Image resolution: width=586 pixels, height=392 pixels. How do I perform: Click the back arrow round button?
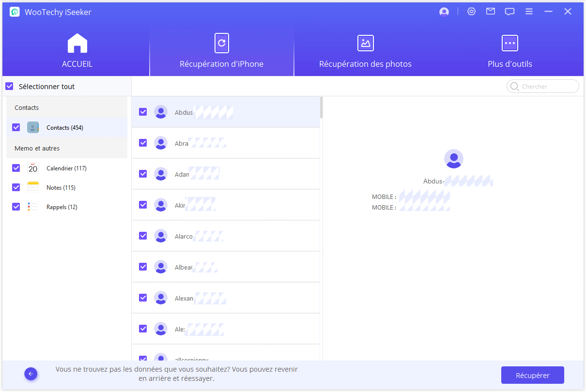pyautogui.click(x=31, y=374)
